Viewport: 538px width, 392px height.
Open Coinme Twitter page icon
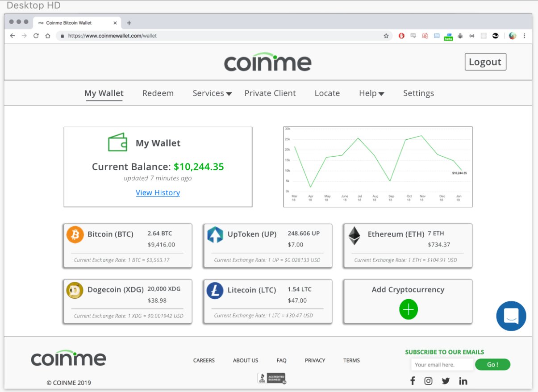pyautogui.click(x=446, y=381)
